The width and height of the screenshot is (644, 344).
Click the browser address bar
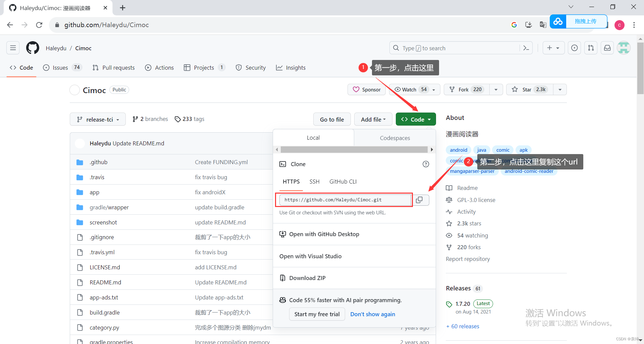tap(278, 25)
